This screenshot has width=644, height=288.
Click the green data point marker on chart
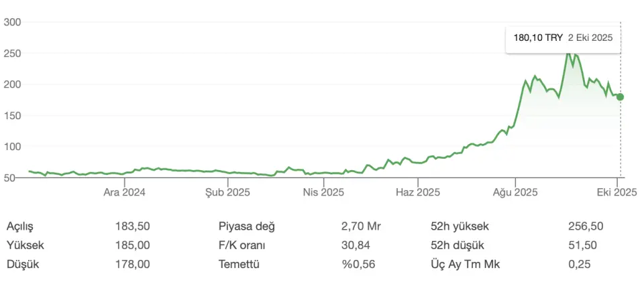(x=620, y=97)
